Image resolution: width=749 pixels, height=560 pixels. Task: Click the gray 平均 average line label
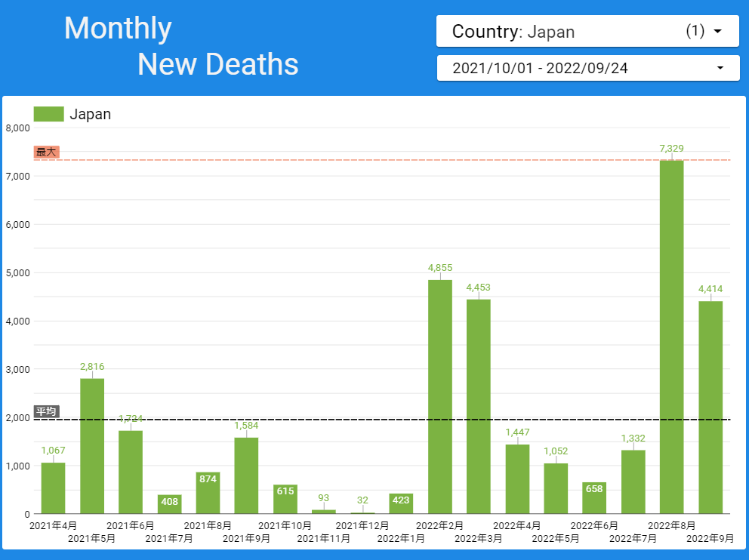pyautogui.click(x=46, y=411)
